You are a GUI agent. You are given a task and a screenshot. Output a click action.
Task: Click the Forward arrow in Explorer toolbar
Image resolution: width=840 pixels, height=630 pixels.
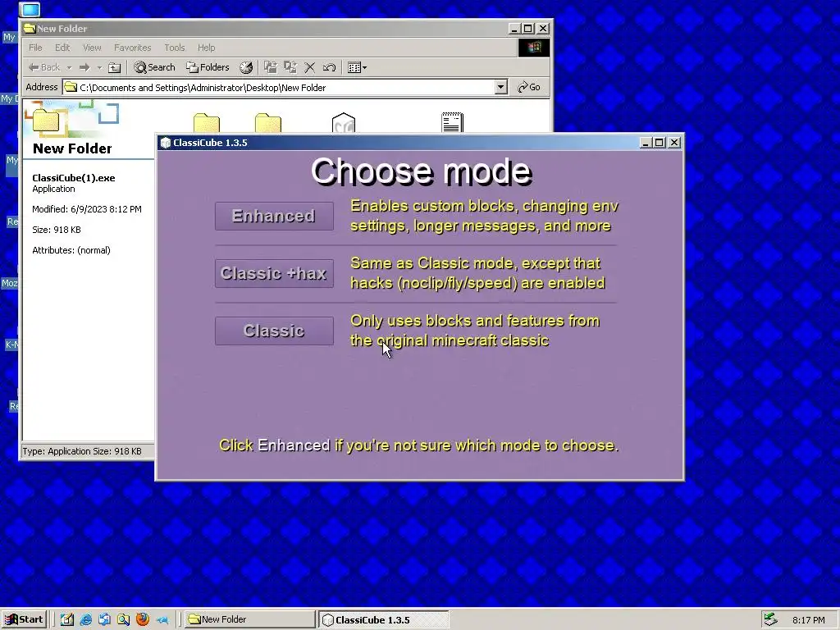click(84, 67)
